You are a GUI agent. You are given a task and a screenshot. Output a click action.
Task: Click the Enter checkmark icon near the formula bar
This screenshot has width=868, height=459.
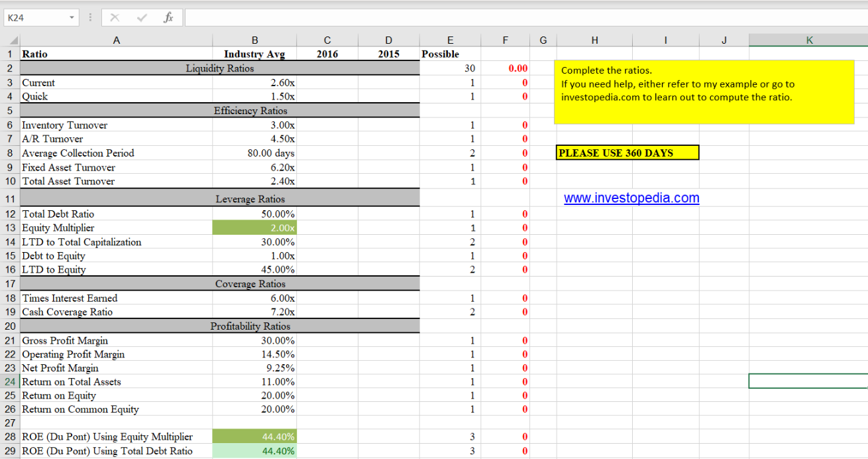click(x=140, y=17)
